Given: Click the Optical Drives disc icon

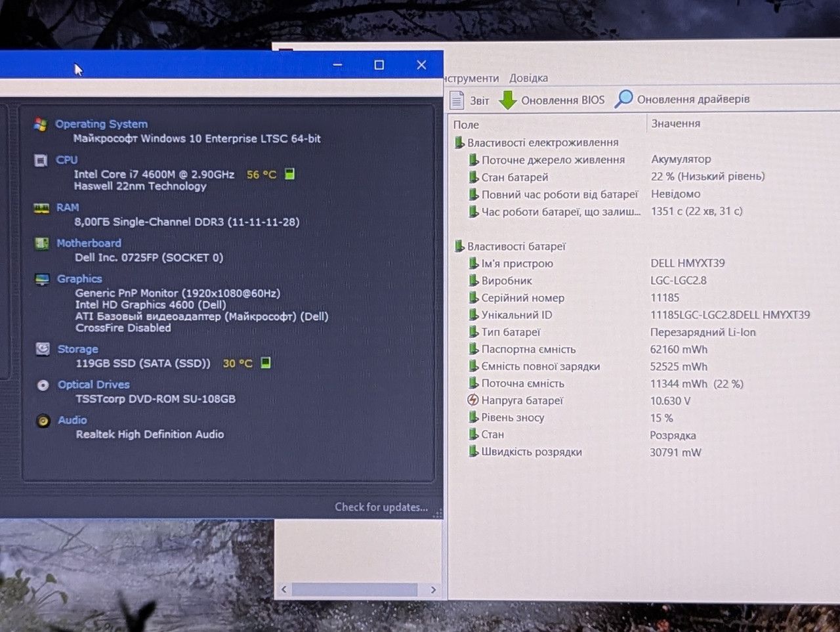Looking at the screenshot, I should tap(43, 385).
